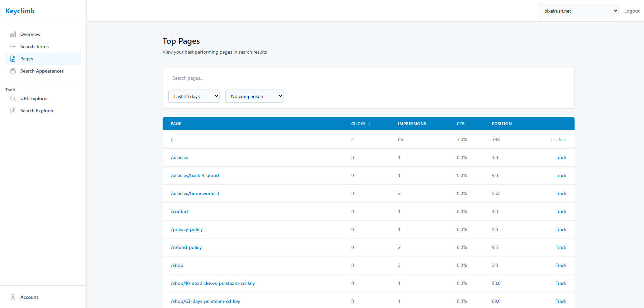Open the /shop page link
Viewport: 644px width, 308px height.
point(177,265)
